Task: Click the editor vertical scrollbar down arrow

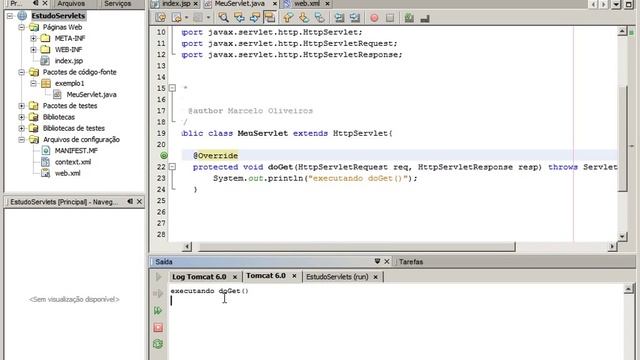Action: click(622, 236)
